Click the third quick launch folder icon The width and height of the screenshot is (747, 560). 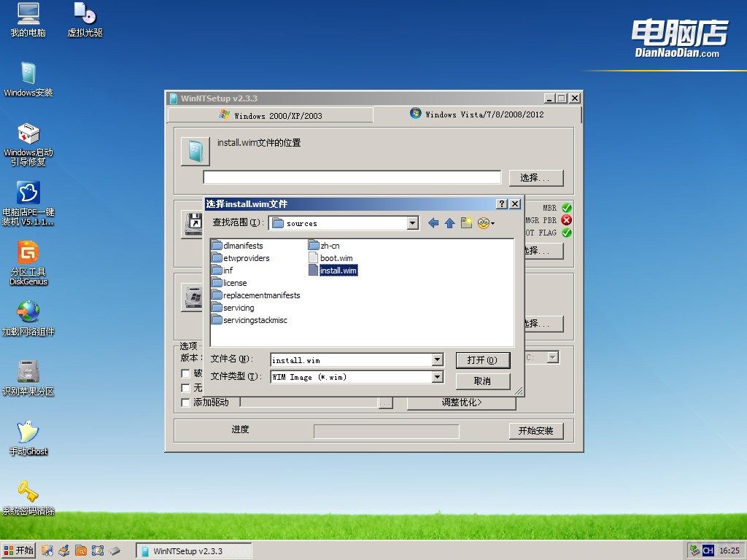(x=81, y=551)
